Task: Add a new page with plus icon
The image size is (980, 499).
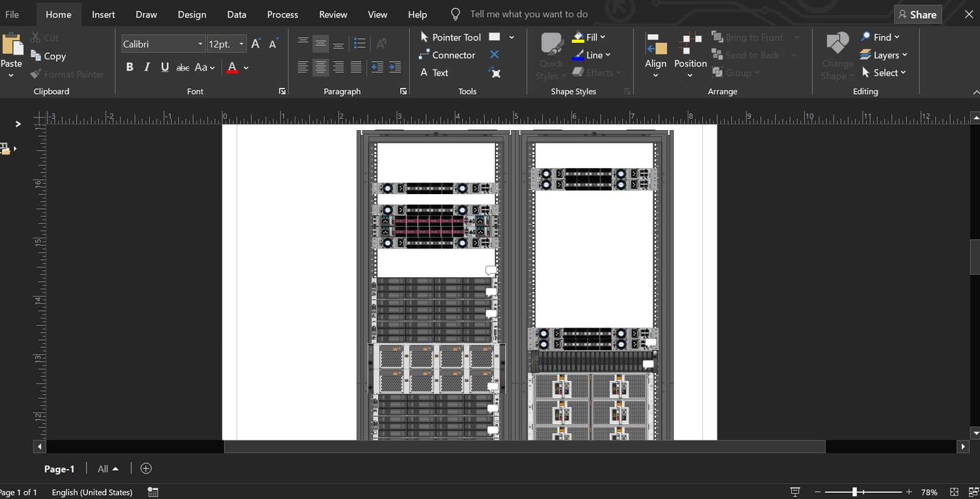Action: 146,468
